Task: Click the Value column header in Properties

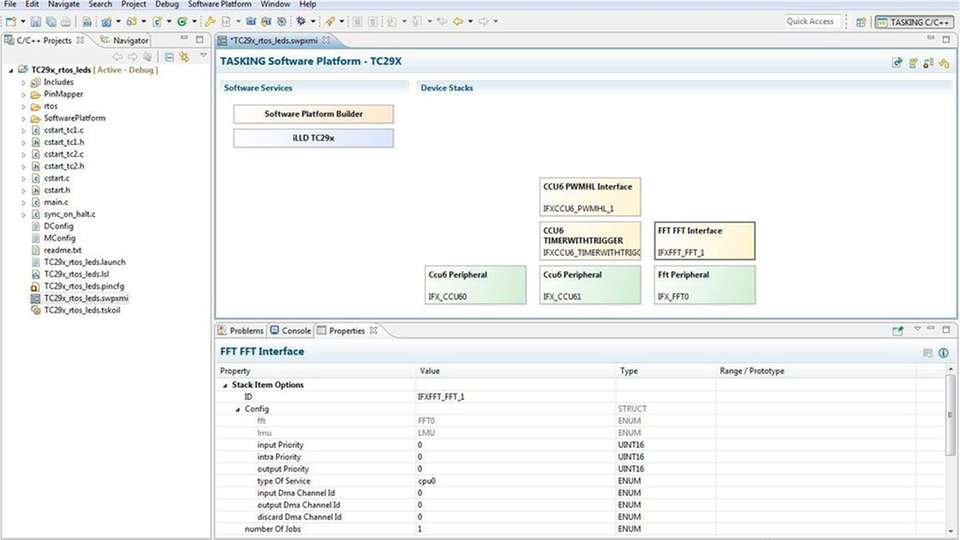Action: pyautogui.click(x=515, y=371)
